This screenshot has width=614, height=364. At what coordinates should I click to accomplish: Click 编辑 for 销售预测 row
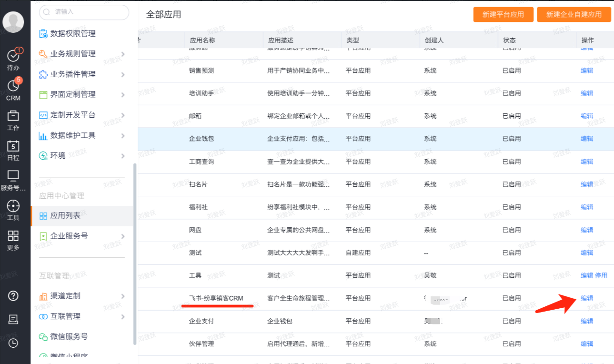[x=587, y=71]
